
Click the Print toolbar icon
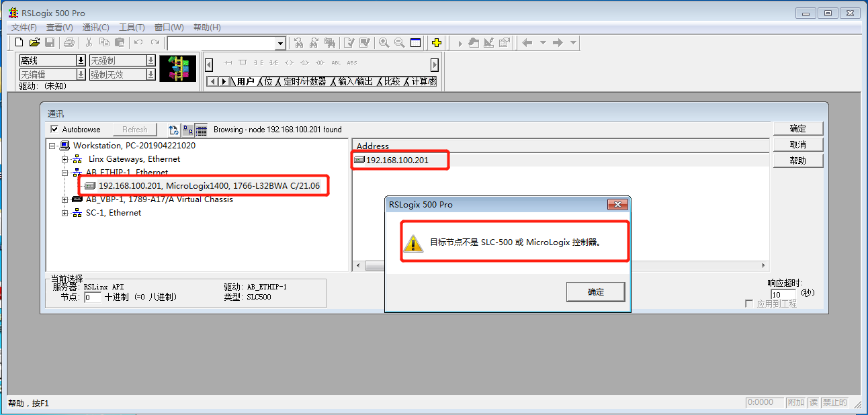pos(69,43)
